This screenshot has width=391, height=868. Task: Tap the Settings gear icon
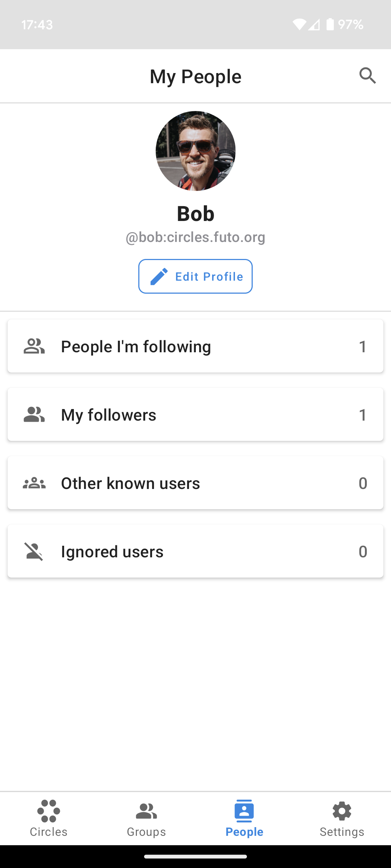342,811
